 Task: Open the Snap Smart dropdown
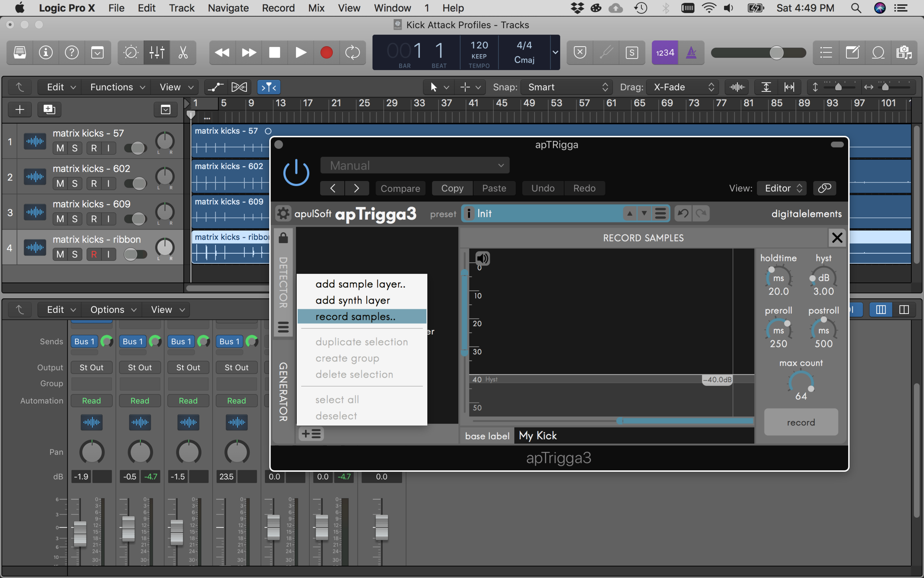(567, 87)
